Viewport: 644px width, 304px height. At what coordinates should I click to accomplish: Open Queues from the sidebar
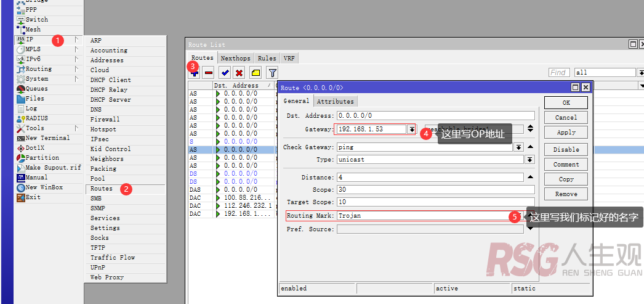[49, 88]
